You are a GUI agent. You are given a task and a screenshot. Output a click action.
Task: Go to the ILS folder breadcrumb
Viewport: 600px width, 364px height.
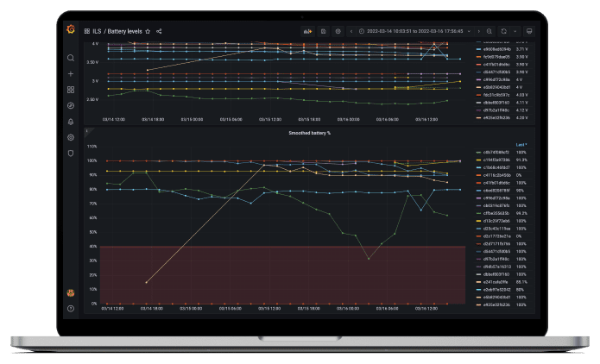point(97,31)
